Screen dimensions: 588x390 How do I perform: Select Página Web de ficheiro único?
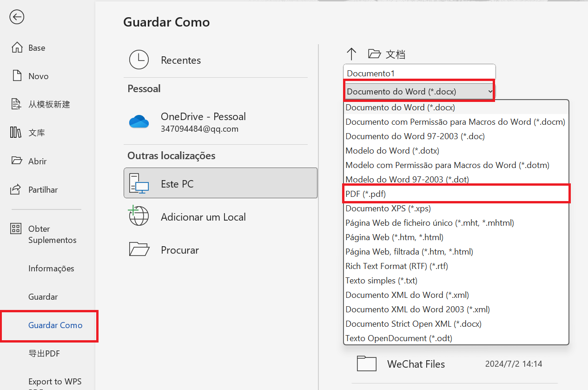pos(456,223)
